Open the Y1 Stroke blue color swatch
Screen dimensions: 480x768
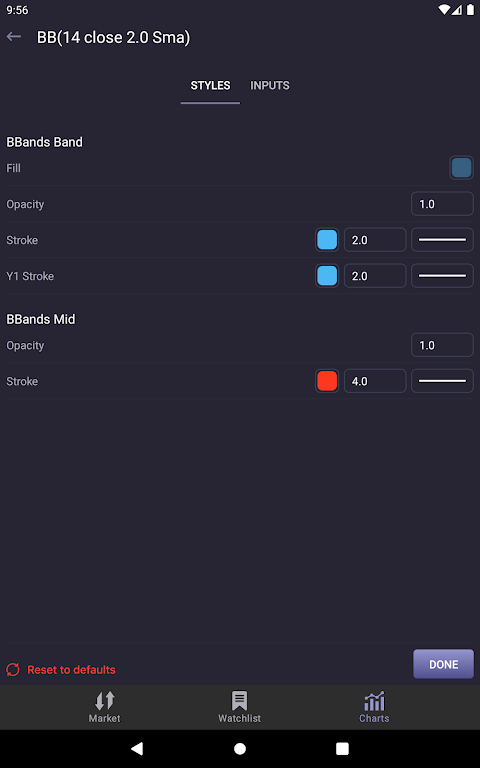click(x=327, y=276)
